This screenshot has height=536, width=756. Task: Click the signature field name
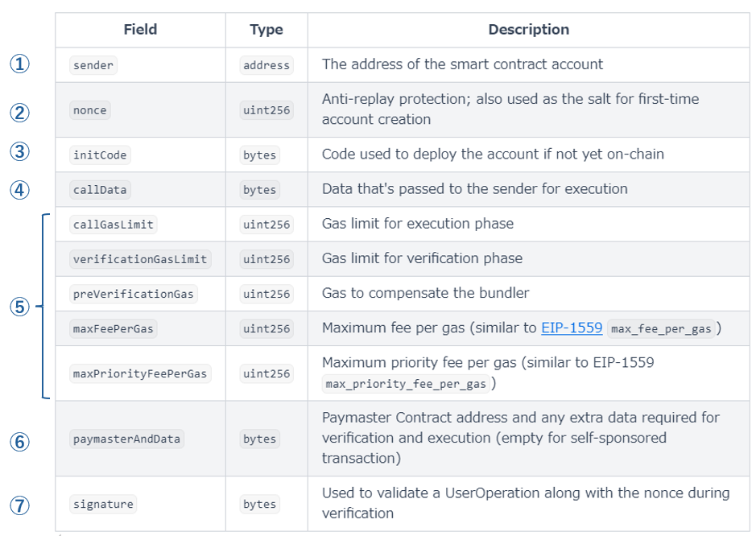click(103, 505)
